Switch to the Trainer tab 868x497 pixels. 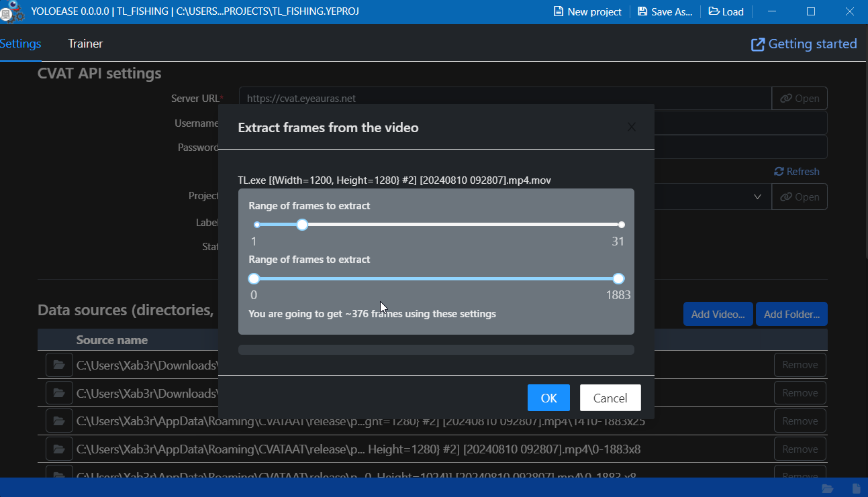tap(85, 44)
